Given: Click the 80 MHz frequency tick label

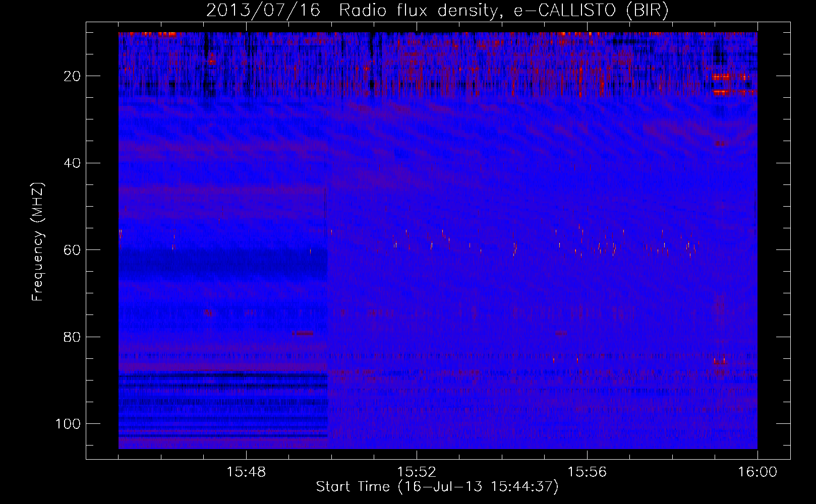Looking at the screenshot, I should 72,337.
